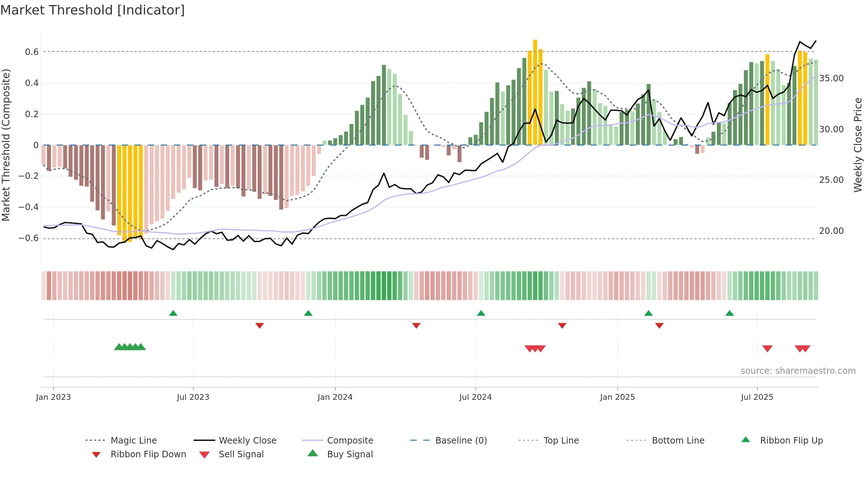Screen dimensions: 868x488
Task: Click the −0.2 left axis tick label
Action: (29, 176)
